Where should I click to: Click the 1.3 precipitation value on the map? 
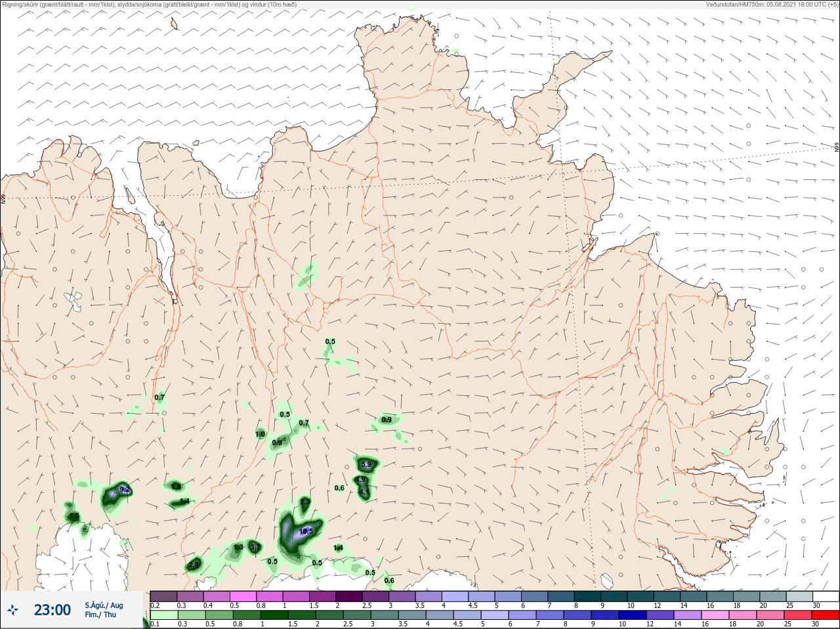[x=238, y=547]
